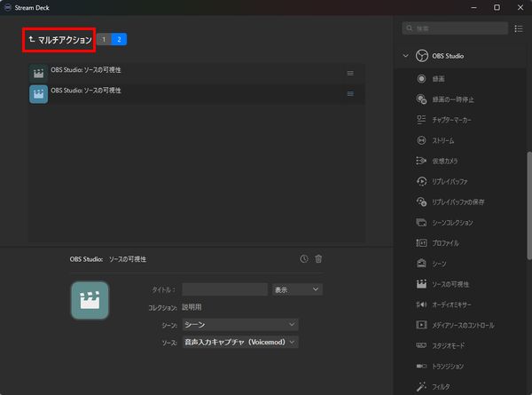Delete the action with trash icon
Viewport: 532px width, 395px height.
pyautogui.click(x=318, y=259)
